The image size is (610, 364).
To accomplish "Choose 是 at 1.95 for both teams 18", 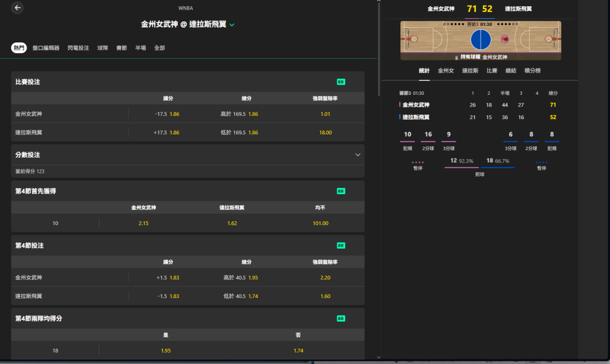I will coord(165,350).
